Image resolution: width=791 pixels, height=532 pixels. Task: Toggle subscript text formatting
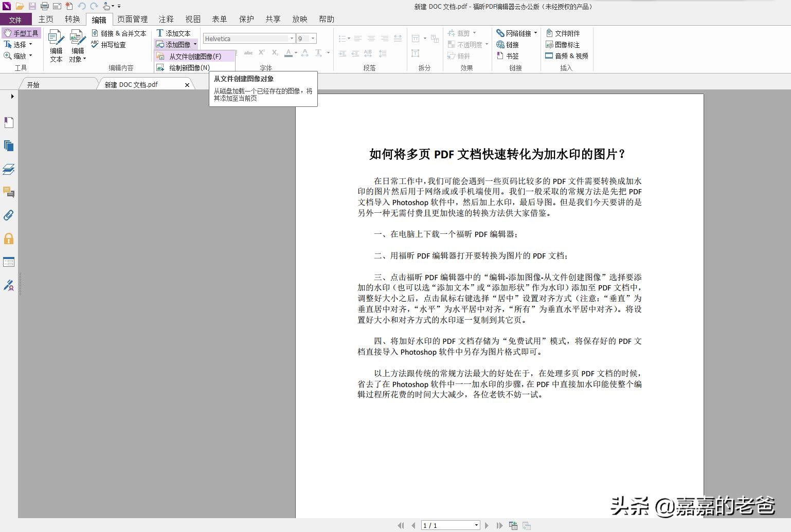[x=275, y=53]
